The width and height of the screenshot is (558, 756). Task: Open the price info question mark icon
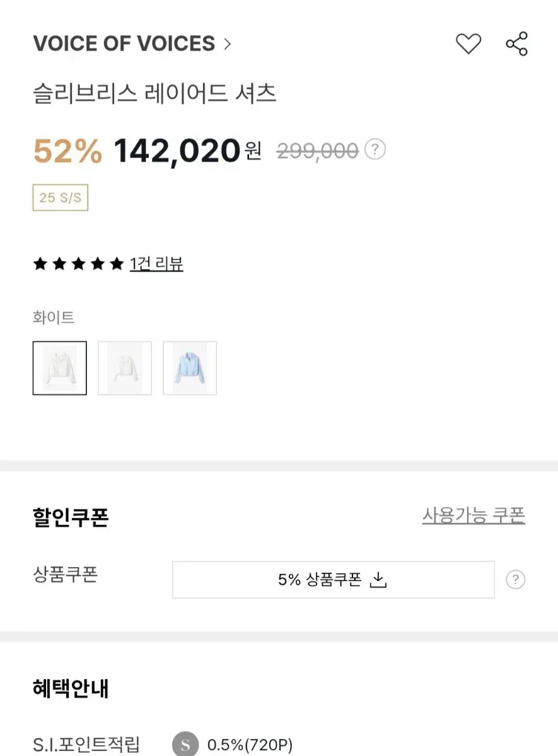click(375, 150)
